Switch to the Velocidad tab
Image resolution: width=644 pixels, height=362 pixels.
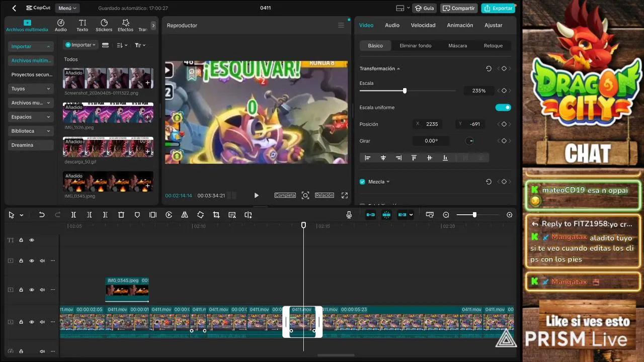pos(423,25)
